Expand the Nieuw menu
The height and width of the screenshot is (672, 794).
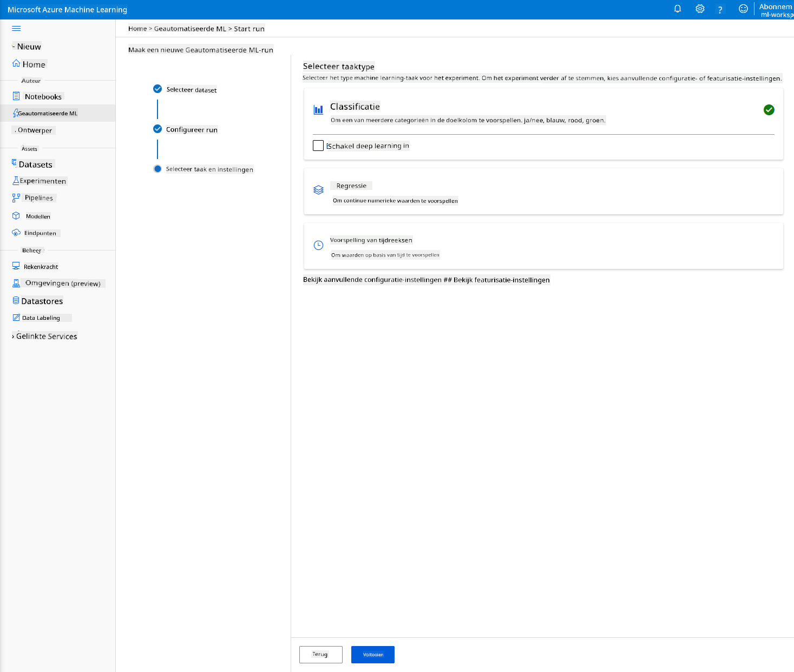tap(27, 47)
